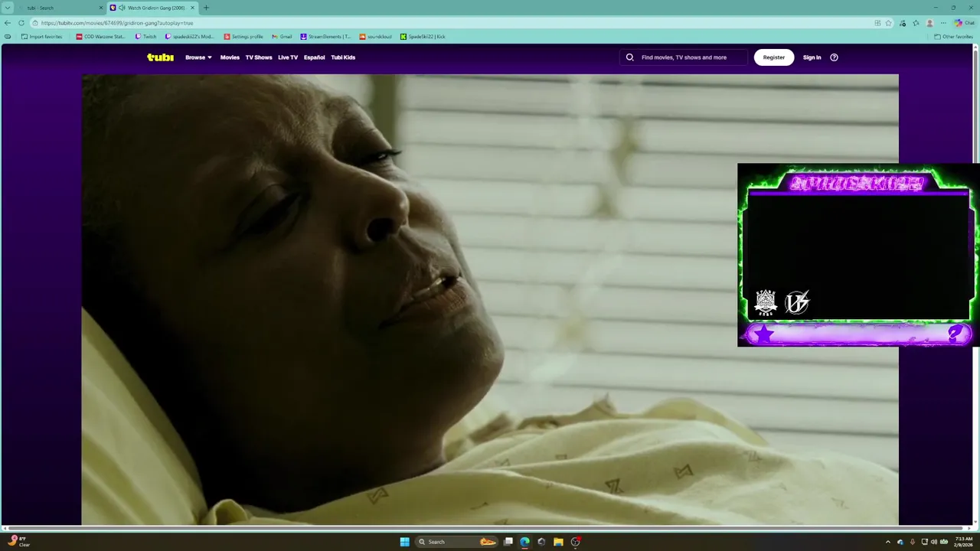
Task: Open OBS Studio from taskbar
Action: (x=575, y=542)
